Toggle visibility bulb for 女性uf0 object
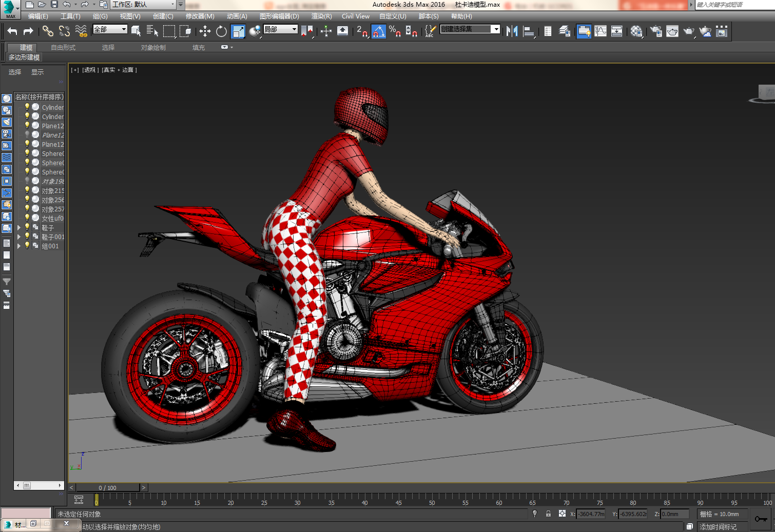This screenshot has width=775, height=532. tap(27, 218)
